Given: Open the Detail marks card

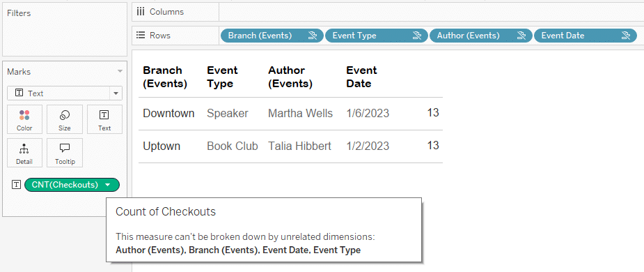Looking at the screenshot, I should pos(24,153).
